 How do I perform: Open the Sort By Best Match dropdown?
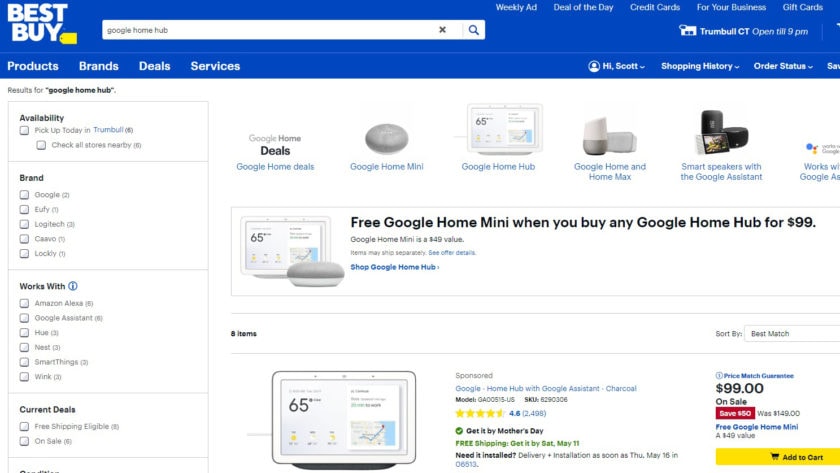[x=790, y=333]
